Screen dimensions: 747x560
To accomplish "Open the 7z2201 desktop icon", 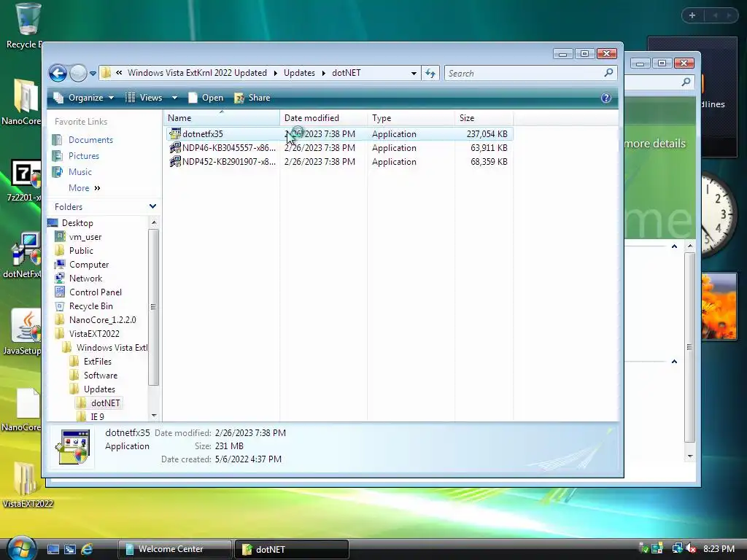I will pos(24,182).
